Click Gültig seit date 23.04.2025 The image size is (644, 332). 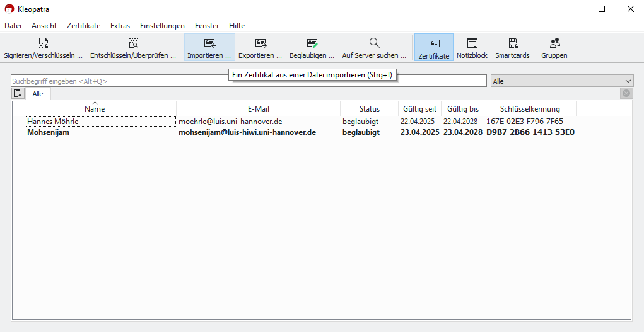420,132
